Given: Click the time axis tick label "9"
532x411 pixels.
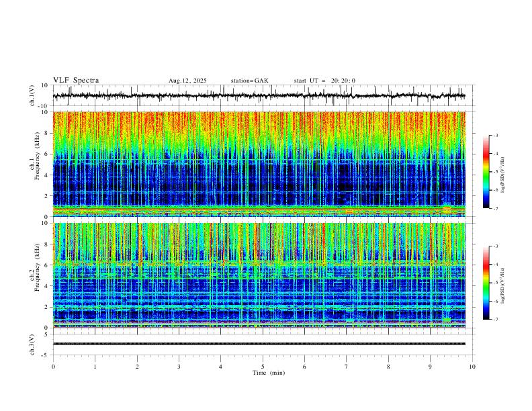Looking at the screenshot, I should point(430,367).
